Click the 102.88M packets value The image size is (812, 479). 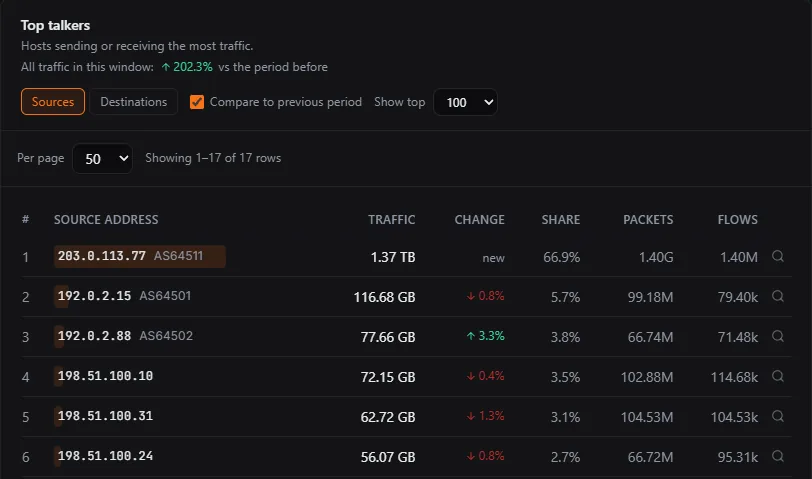(x=647, y=377)
